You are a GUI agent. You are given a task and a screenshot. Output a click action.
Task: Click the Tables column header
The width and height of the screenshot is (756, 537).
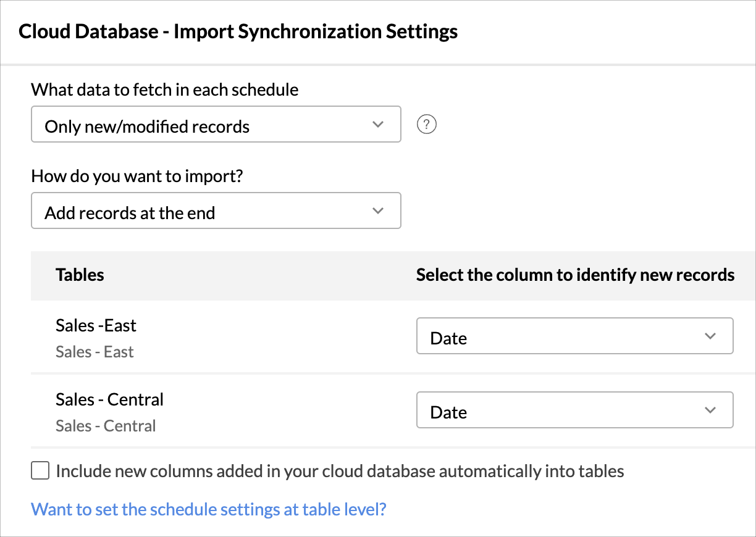[80, 275]
